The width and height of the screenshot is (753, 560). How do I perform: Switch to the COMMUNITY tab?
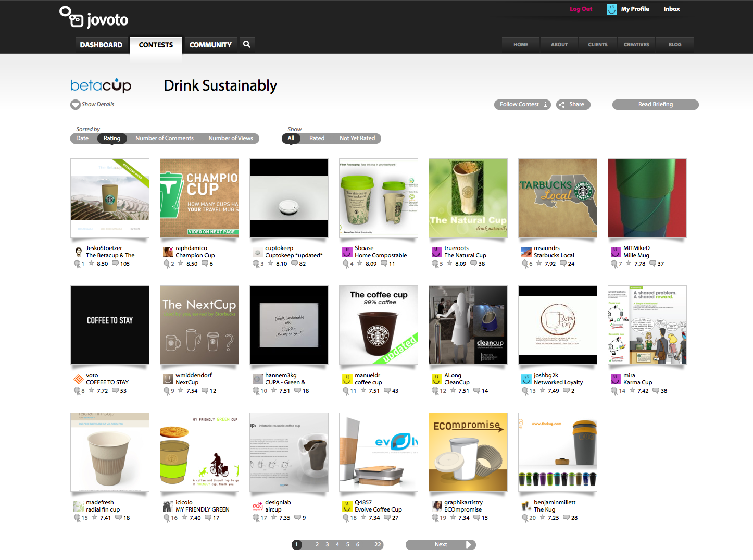(210, 45)
